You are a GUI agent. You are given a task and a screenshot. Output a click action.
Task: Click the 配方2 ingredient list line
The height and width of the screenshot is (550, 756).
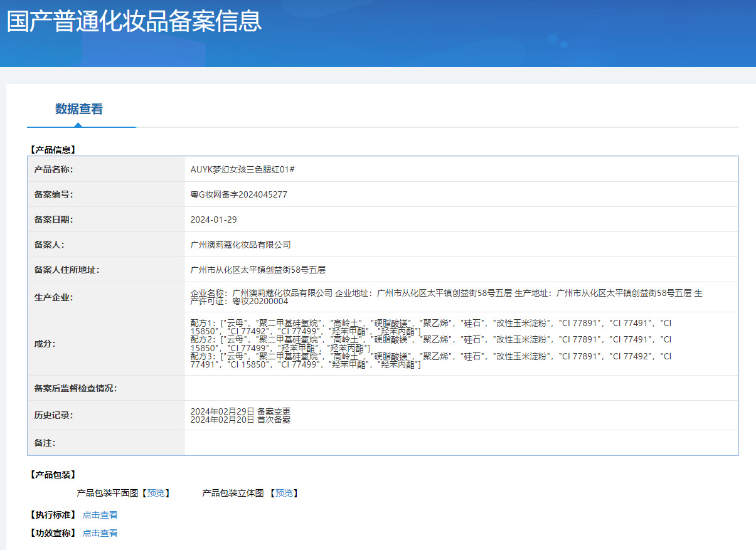pos(431,344)
